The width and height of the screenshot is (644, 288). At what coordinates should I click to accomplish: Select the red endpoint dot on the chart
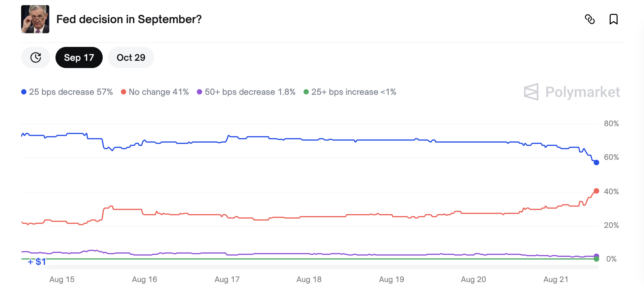tap(596, 191)
